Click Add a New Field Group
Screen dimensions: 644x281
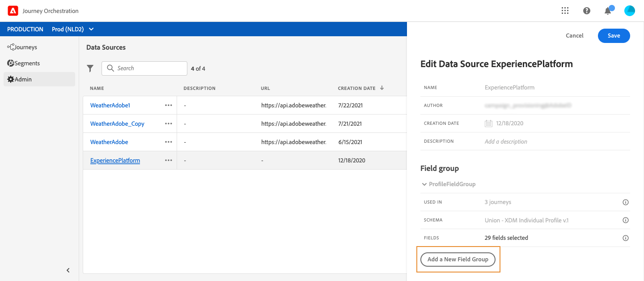458,260
